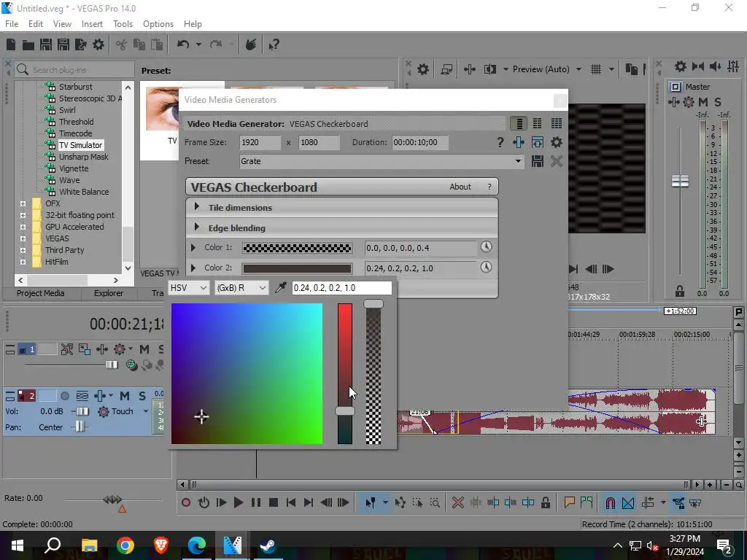Save the Grate preset with the disk icon
Viewport: 747px width, 560px height.
click(x=538, y=161)
